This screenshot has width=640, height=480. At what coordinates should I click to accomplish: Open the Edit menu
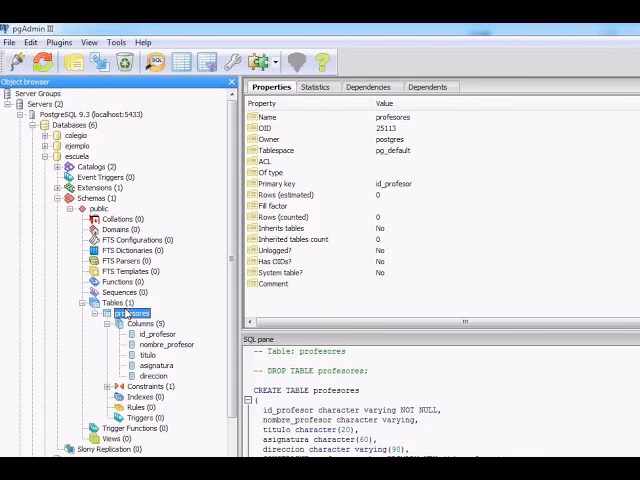point(31,42)
